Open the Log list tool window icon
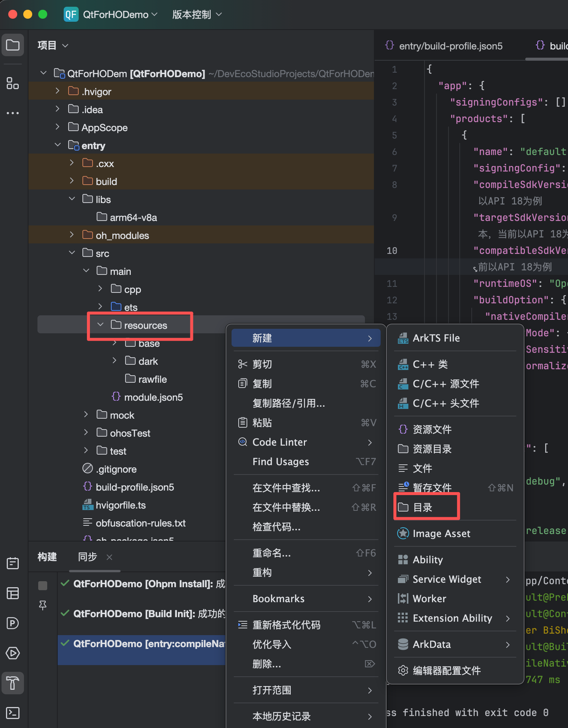 (x=13, y=593)
